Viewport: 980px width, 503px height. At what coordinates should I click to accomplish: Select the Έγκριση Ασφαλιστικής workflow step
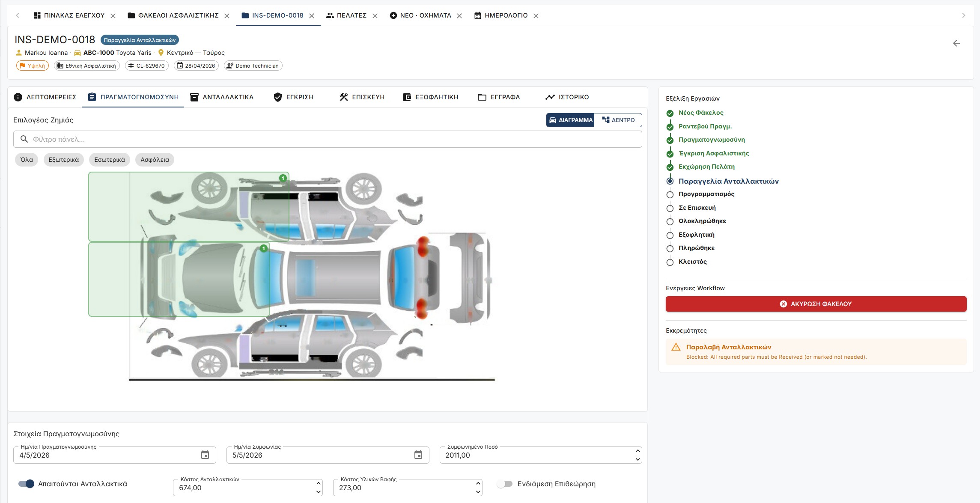pos(714,154)
